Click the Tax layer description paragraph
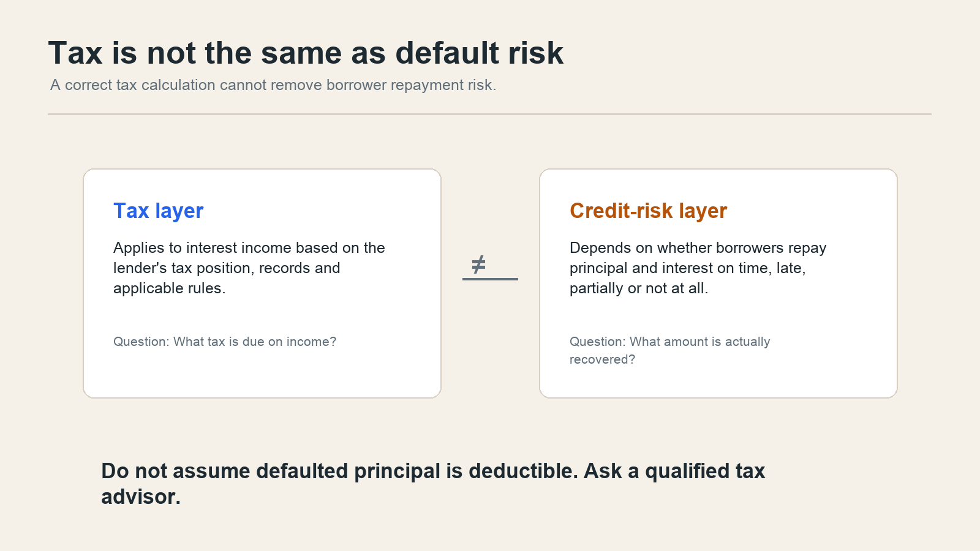 tap(249, 268)
